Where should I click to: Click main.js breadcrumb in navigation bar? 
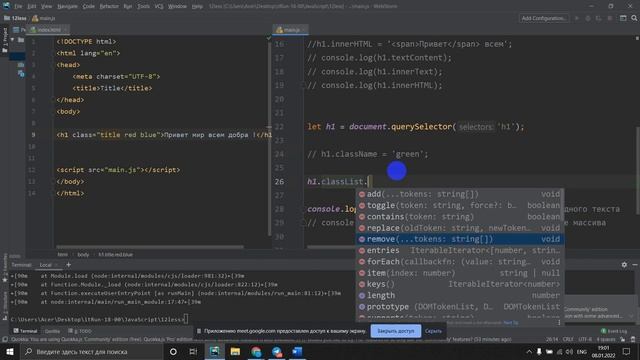coord(43,18)
